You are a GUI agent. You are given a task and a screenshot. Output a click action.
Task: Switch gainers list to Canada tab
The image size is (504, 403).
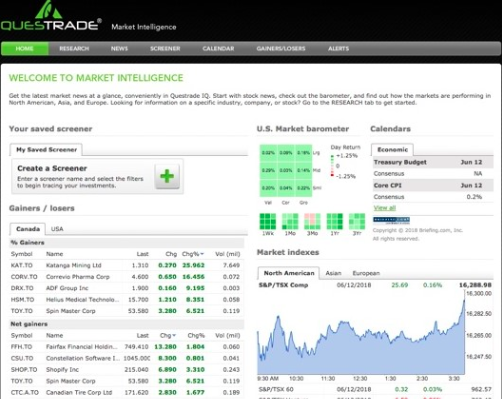click(28, 229)
